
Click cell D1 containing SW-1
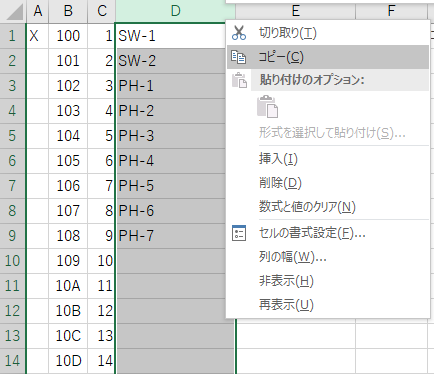171,36
